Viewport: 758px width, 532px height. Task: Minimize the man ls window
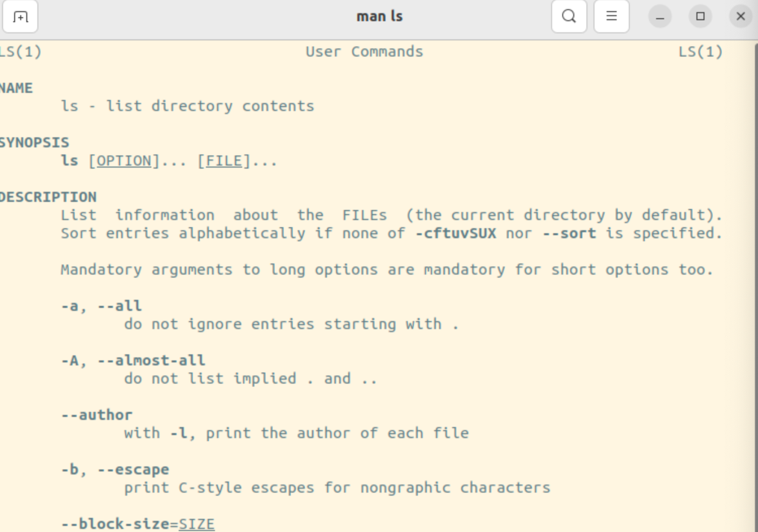pos(660,17)
